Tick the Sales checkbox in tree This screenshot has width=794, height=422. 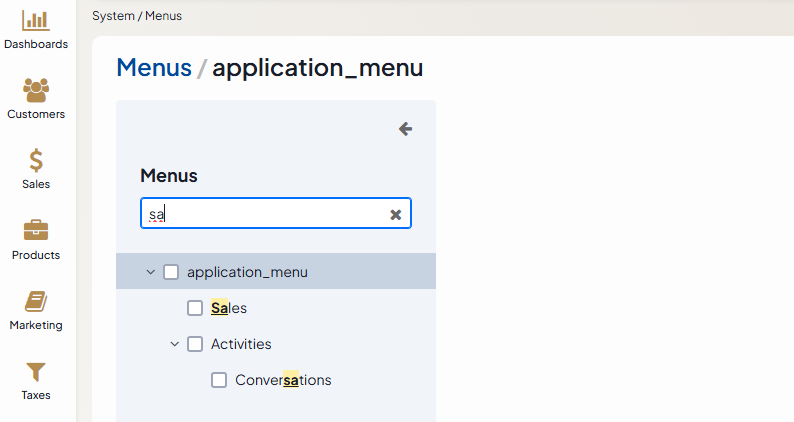pyautogui.click(x=195, y=308)
